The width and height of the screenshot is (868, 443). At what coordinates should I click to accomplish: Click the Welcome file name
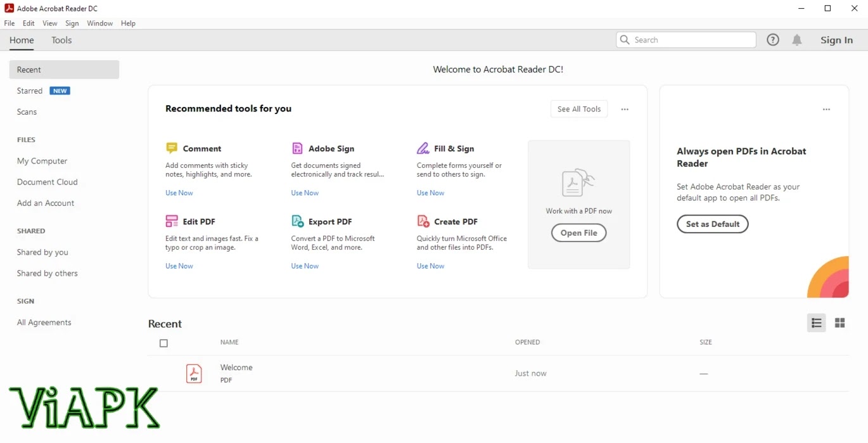[x=236, y=368]
